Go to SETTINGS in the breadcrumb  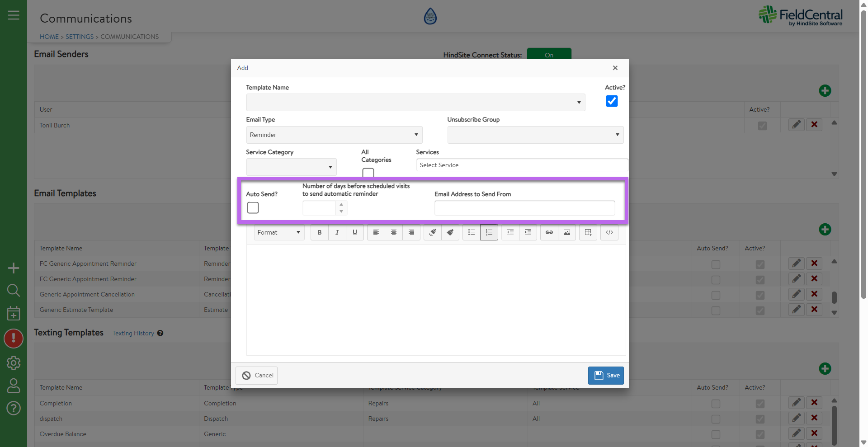point(80,37)
